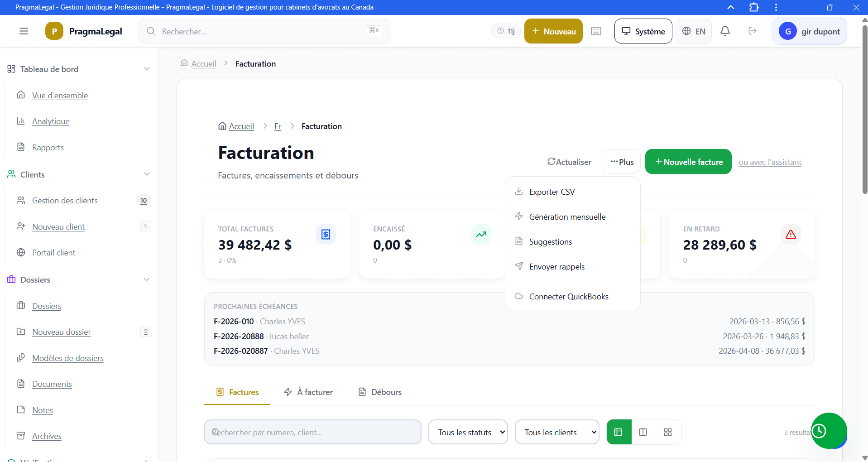Open the Dossiers list link

[x=47, y=306]
